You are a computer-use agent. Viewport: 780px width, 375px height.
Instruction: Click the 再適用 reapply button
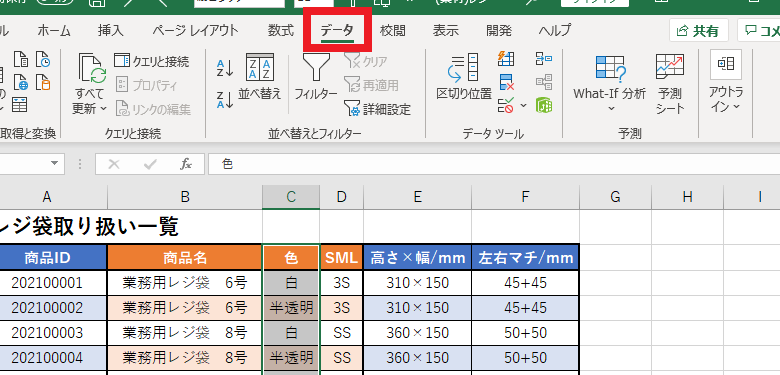pos(372,85)
